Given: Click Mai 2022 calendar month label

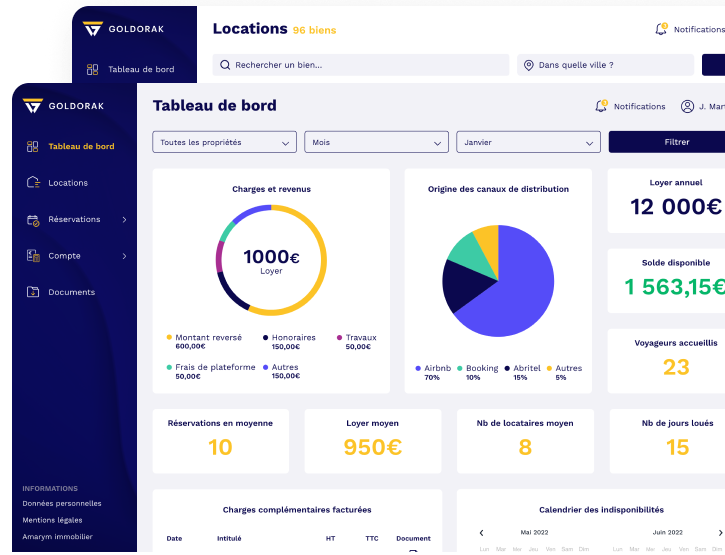Looking at the screenshot, I should (x=534, y=532).
